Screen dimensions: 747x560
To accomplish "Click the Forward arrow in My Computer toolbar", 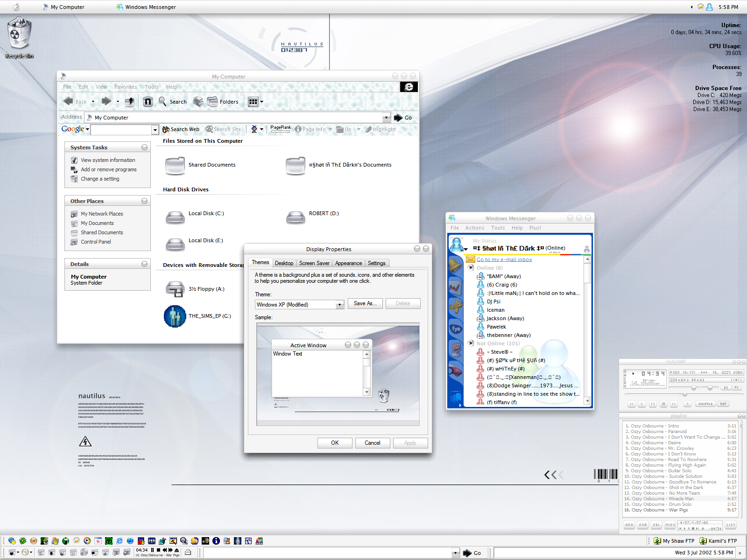I will pos(106,101).
